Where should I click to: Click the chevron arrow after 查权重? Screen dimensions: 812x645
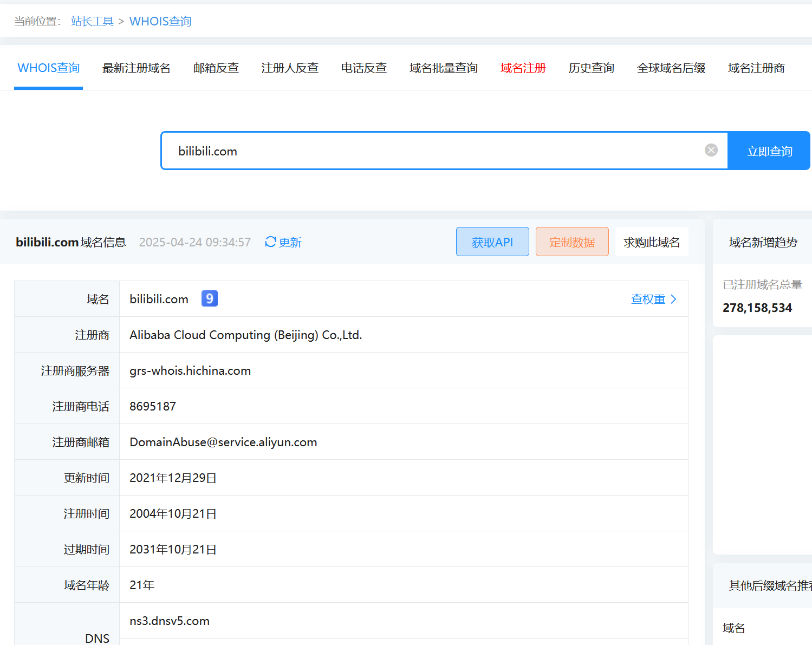click(x=673, y=299)
